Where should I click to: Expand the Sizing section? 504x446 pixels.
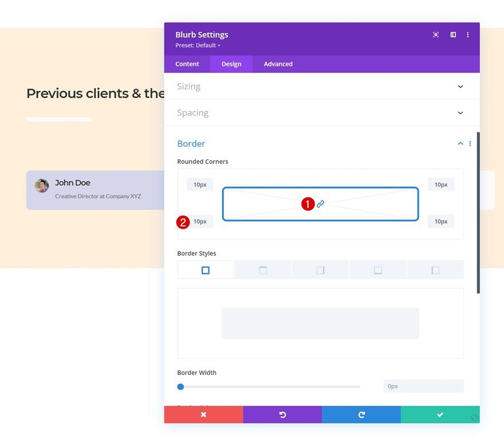coord(320,86)
